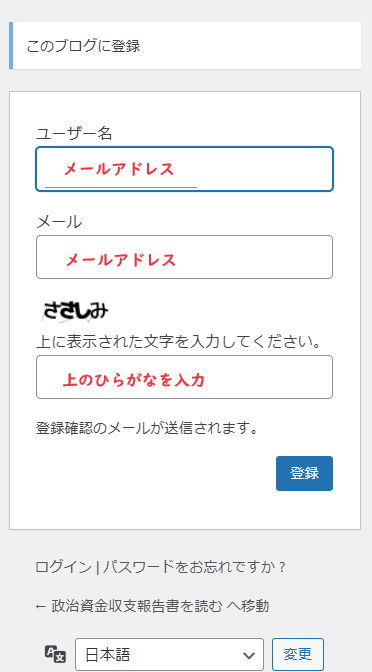Screen dimensions: 372x672
Task: Click the ささしみ captcha image
Action: click(75, 311)
